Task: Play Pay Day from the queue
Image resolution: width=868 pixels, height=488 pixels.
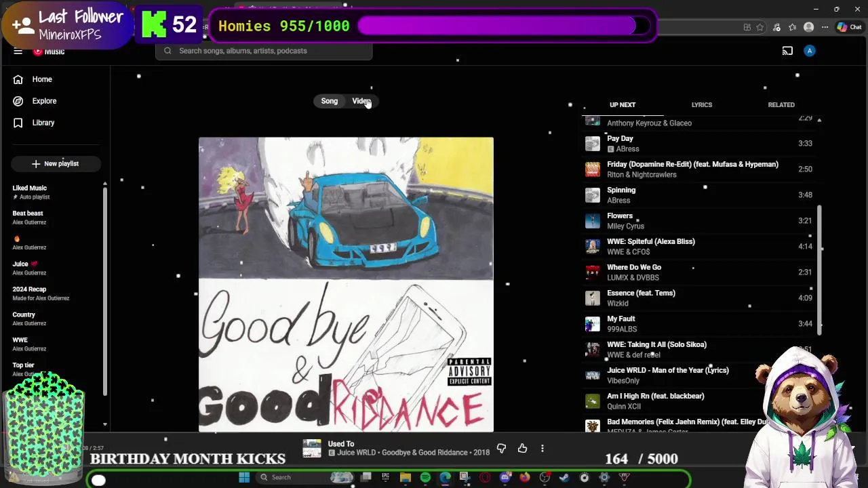Action: (x=698, y=144)
